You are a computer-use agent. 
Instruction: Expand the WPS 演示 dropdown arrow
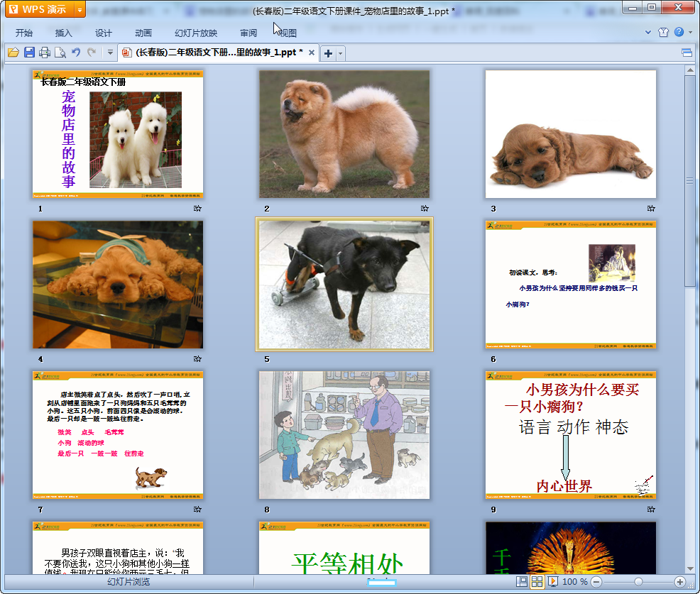click(80, 9)
